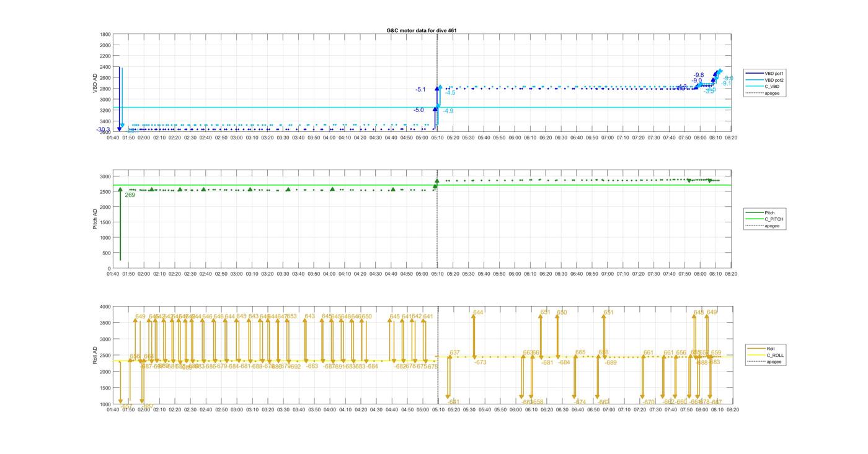Click the '1800' y-tick on VBD plot
868x454 pixels.
coord(105,35)
